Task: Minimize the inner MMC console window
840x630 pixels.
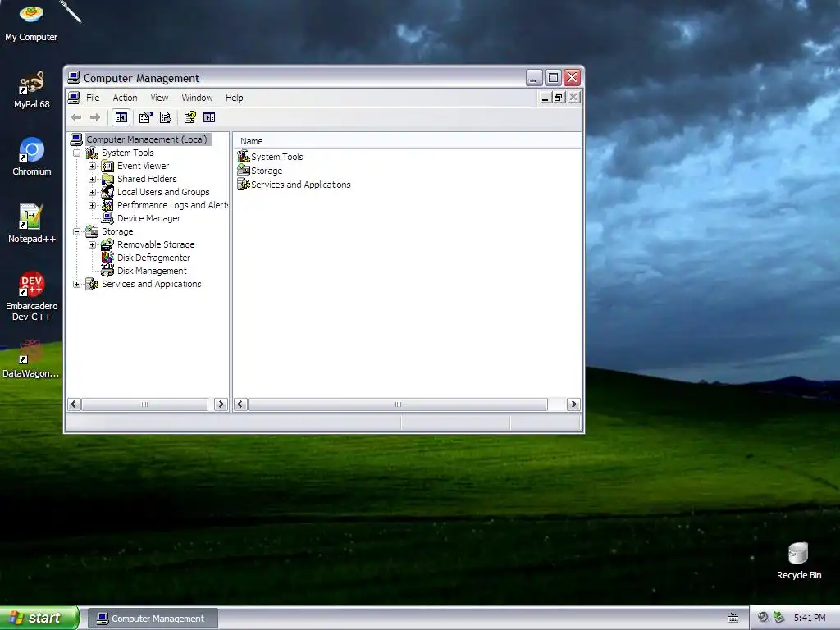Action: [x=545, y=98]
